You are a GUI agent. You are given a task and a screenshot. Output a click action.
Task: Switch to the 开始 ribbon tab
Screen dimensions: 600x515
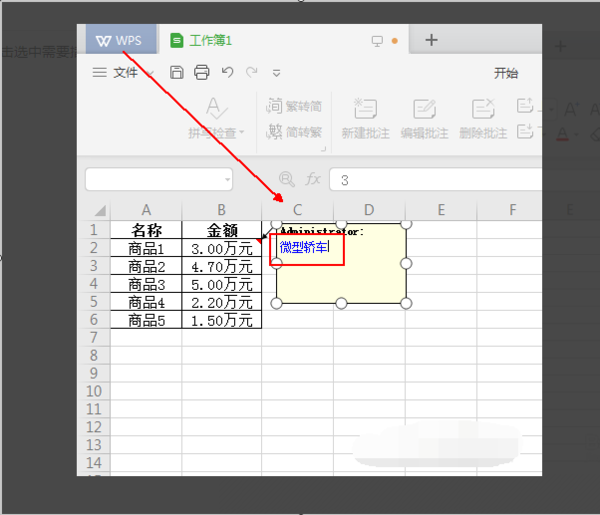pyautogui.click(x=506, y=73)
